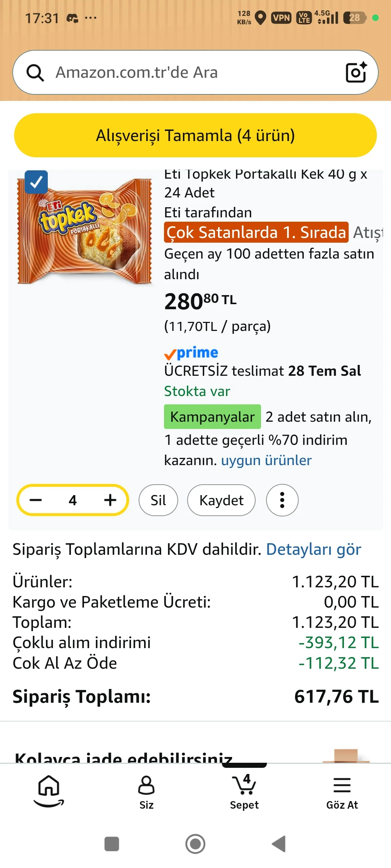Tap Alışverişi Tamamla (4 ürün) button
The width and height of the screenshot is (391, 868).
tap(195, 135)
